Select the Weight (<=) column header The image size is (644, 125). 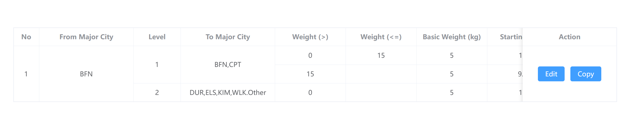(x=381, y=37)
